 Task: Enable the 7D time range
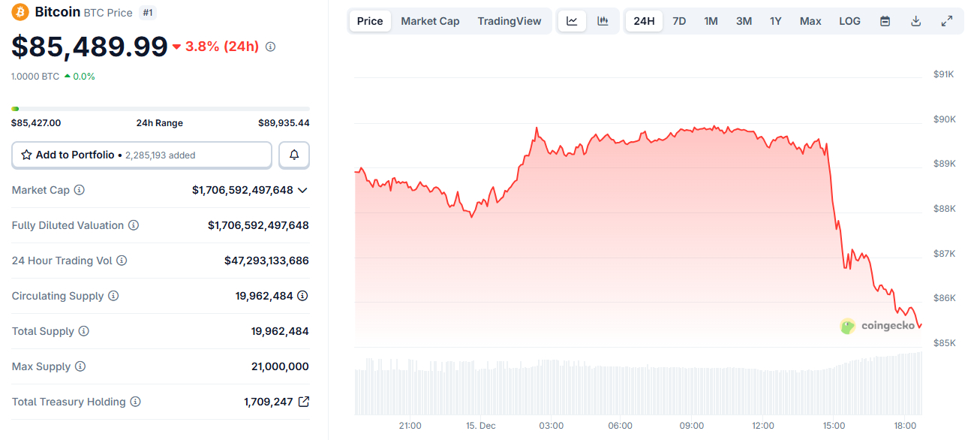tap(679, 21)
